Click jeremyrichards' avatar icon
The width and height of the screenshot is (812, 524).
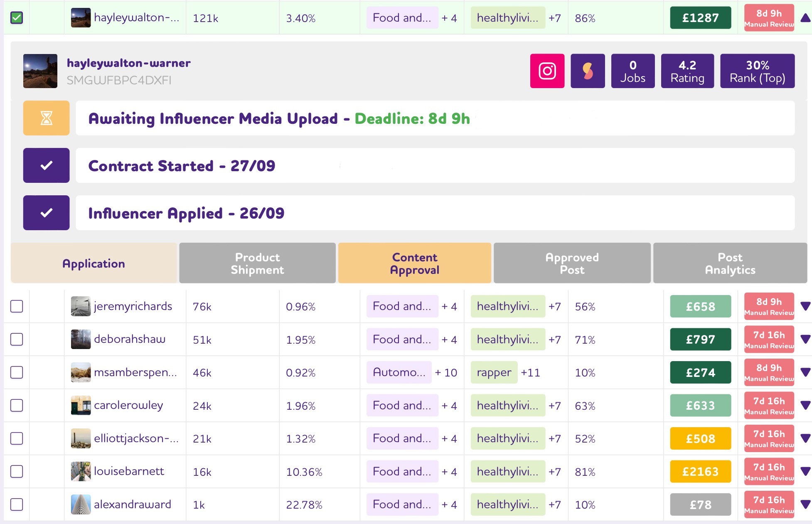pos(81,306)
